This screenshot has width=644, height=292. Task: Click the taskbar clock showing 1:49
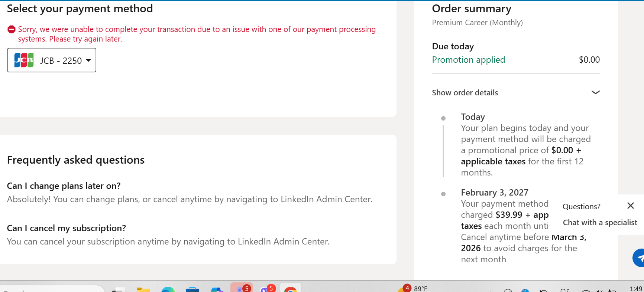point(636,289)
